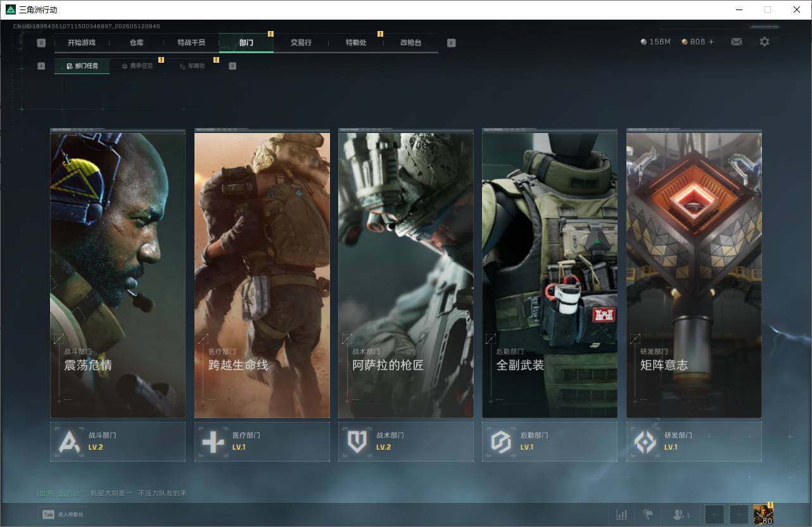This screenshot has height=527, width=812.
Task: Click the 战斗部门 LV.2 level text
Action: (x=96, y=447)
